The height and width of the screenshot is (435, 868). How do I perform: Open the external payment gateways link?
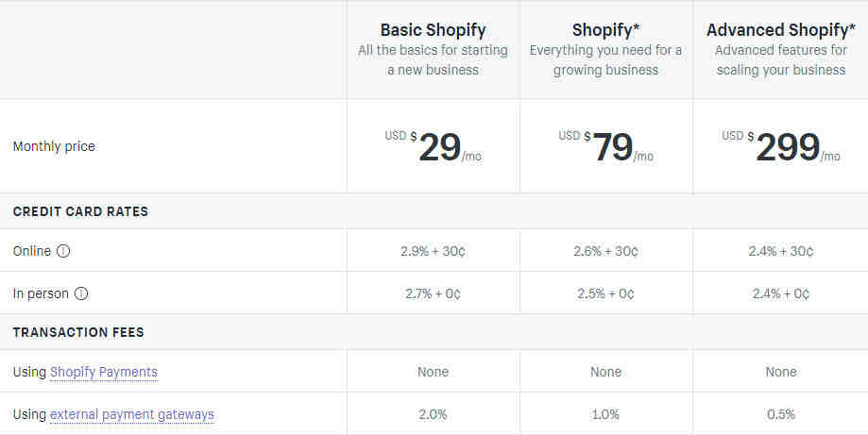coord(131,414)
